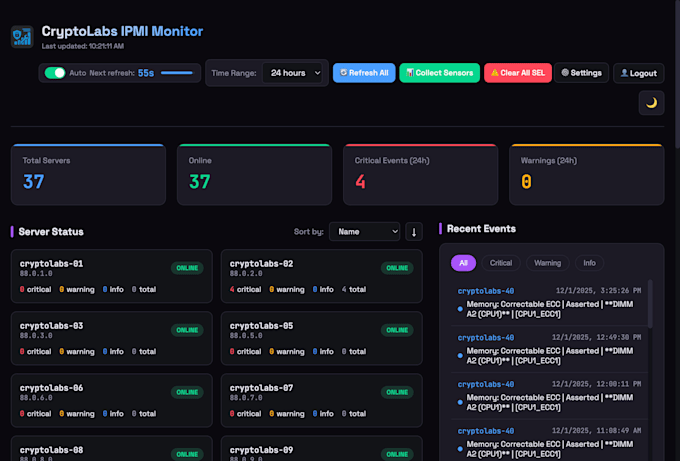Open the cryptolabs-07 server card
This screenshot has width=680, height=461.
pos(322,400)
